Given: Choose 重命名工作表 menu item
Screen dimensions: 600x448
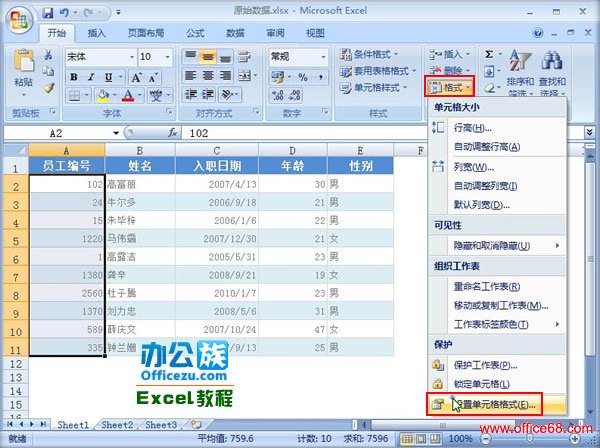Looking at the screenshot, I should point(497,287).
